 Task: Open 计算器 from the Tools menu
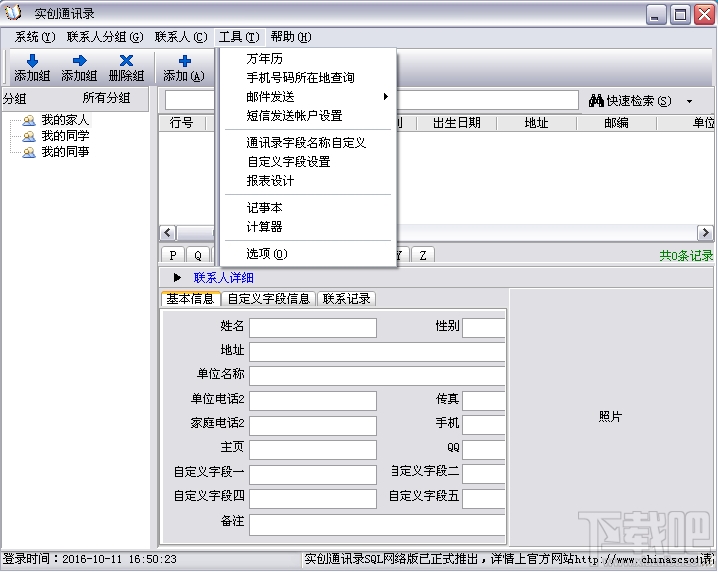308,227
